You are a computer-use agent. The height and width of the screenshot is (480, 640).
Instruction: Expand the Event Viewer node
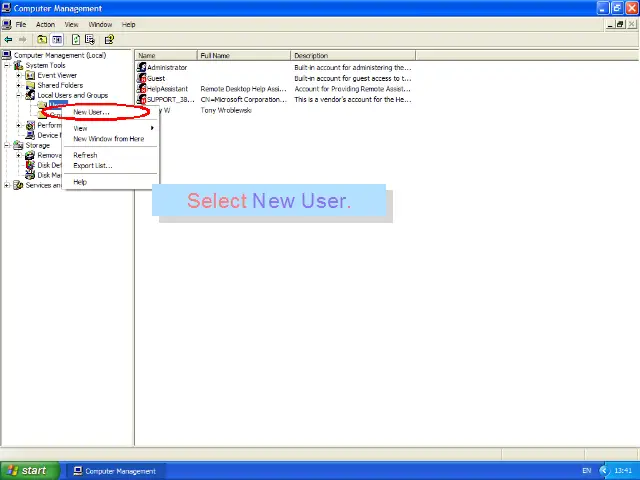(x=18, y=76)
